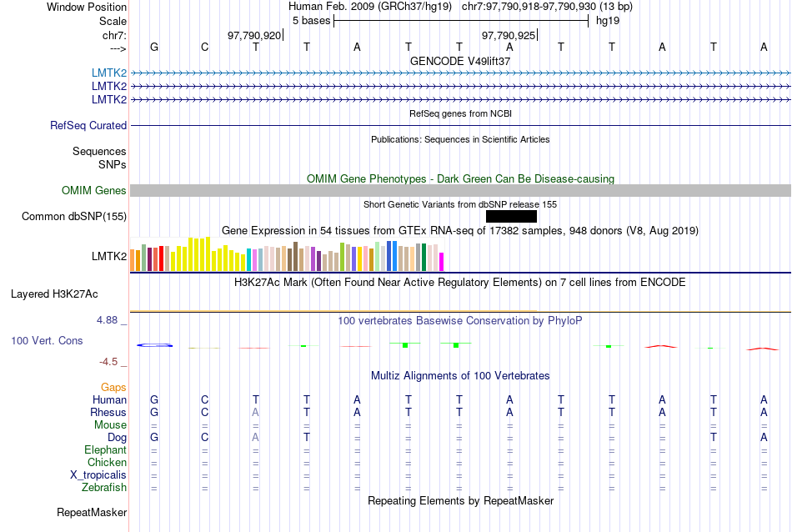The height and width of the screenshot is (532, 792).
Task: Select the Mouse alignment row label
Action: pyautogui.click(x=110, y=425)
